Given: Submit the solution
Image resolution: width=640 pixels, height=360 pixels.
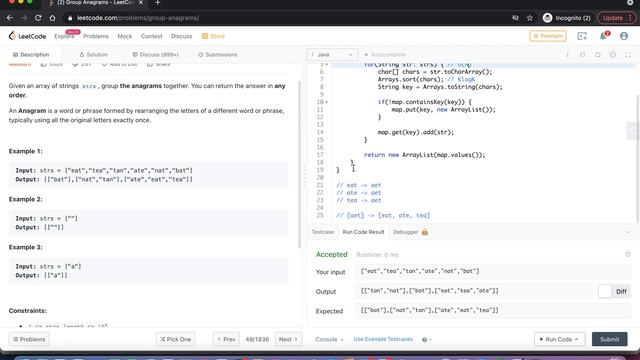Looking at the screenshot, I should pos(609,340).
